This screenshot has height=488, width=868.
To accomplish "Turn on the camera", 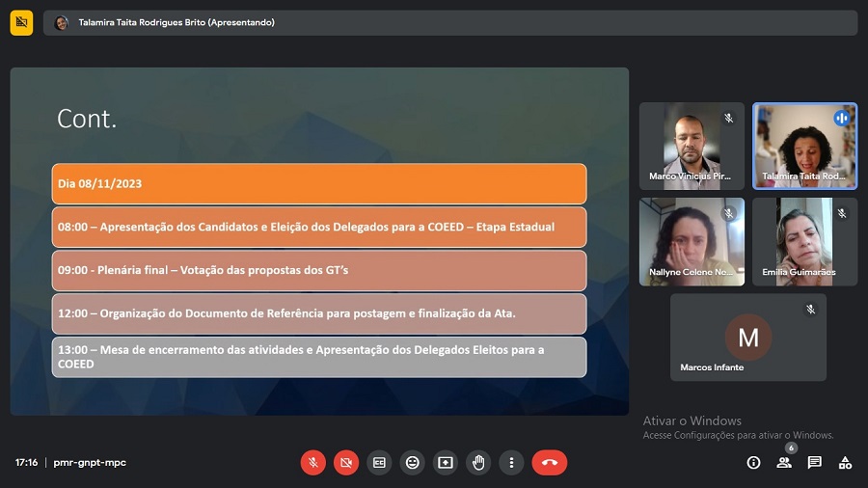I will pyautogui.click(x=345, y=463).
